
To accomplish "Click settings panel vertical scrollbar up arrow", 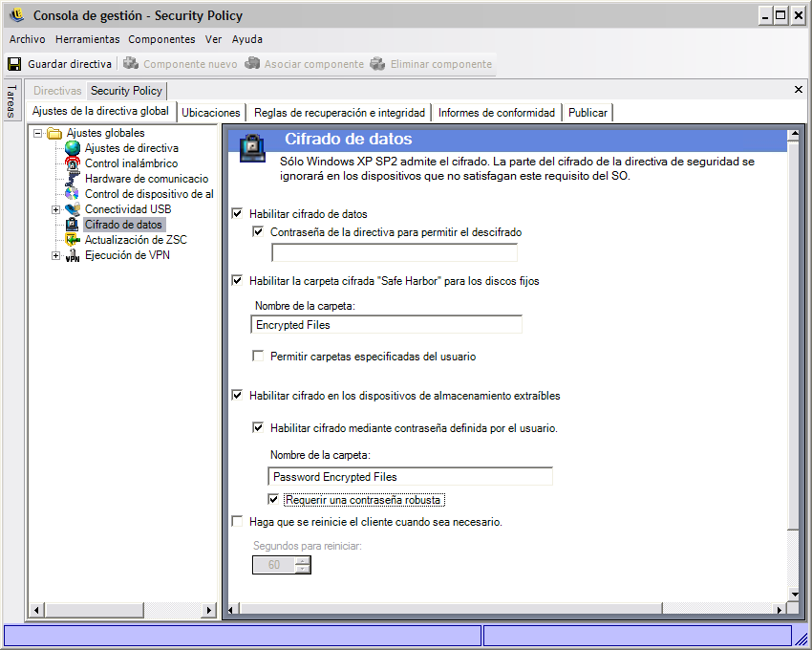I will pos(793,136).
